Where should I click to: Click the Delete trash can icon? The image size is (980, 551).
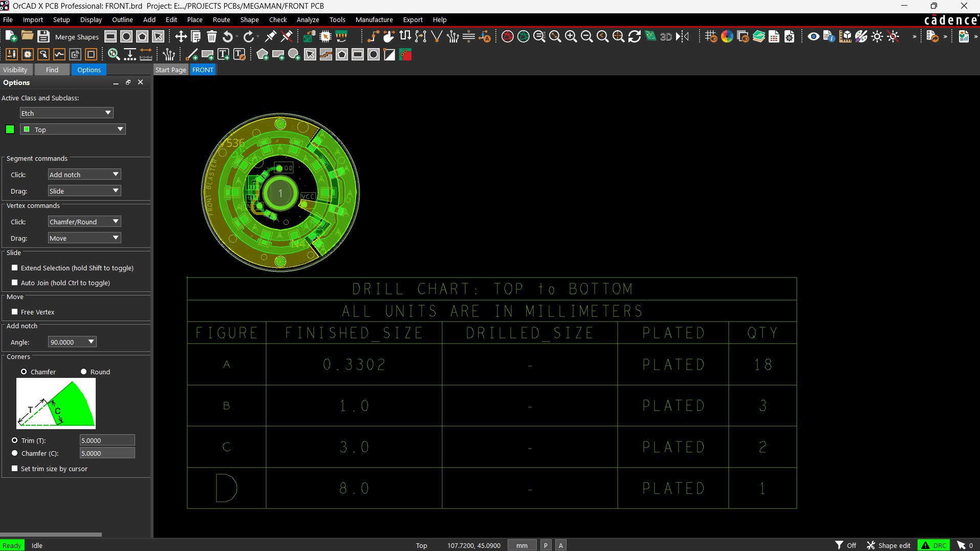pyautogui.click(x=212, y=36)
